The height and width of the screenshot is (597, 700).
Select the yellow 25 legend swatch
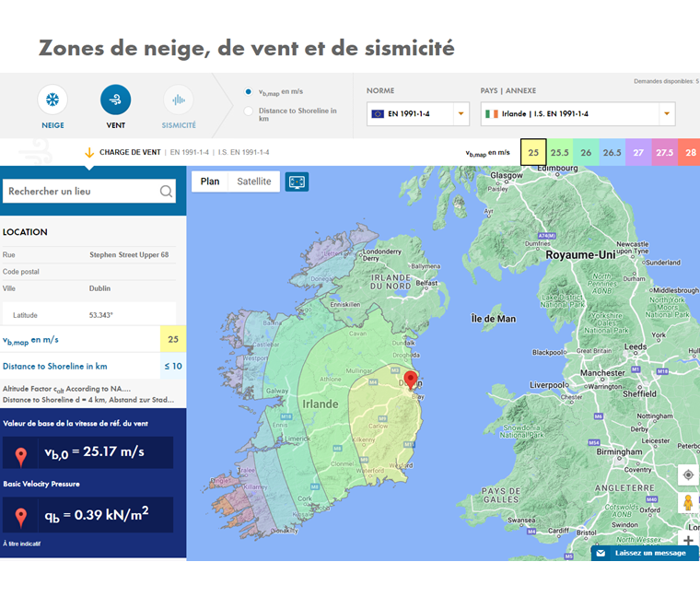click(533, 152)
